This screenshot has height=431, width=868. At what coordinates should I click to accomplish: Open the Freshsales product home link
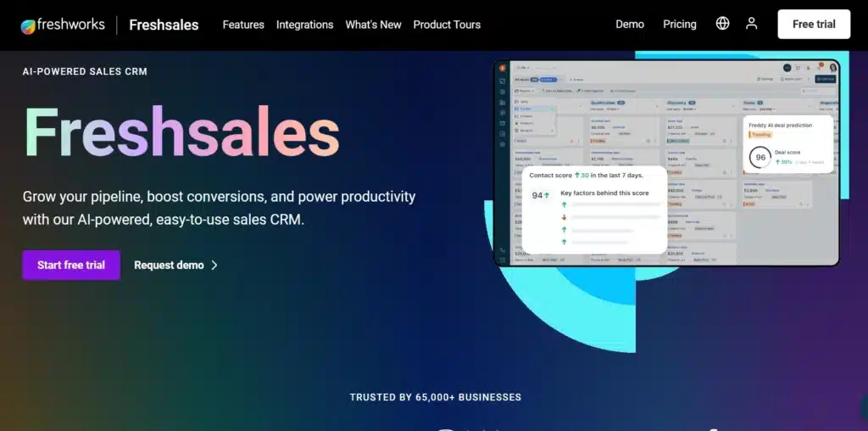(164, 25)
